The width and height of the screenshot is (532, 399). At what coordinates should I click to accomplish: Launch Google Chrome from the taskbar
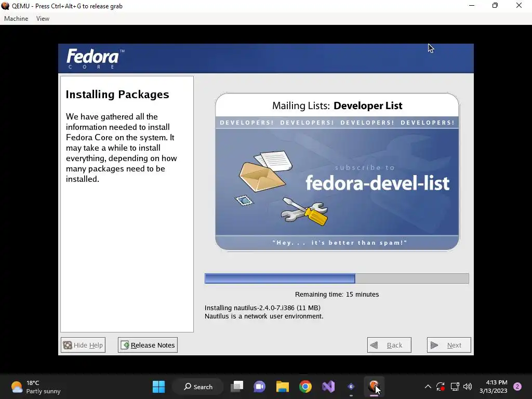305,387
